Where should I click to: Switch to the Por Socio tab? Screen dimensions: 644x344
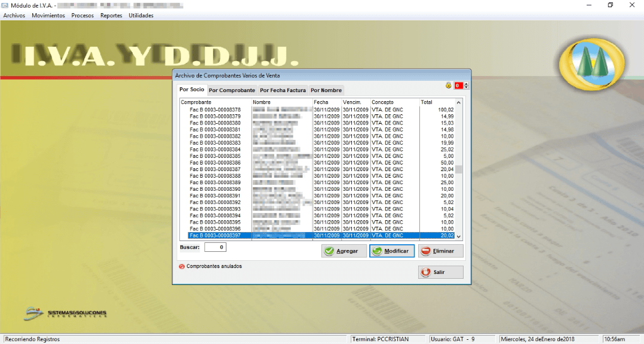tap(191, 89)
